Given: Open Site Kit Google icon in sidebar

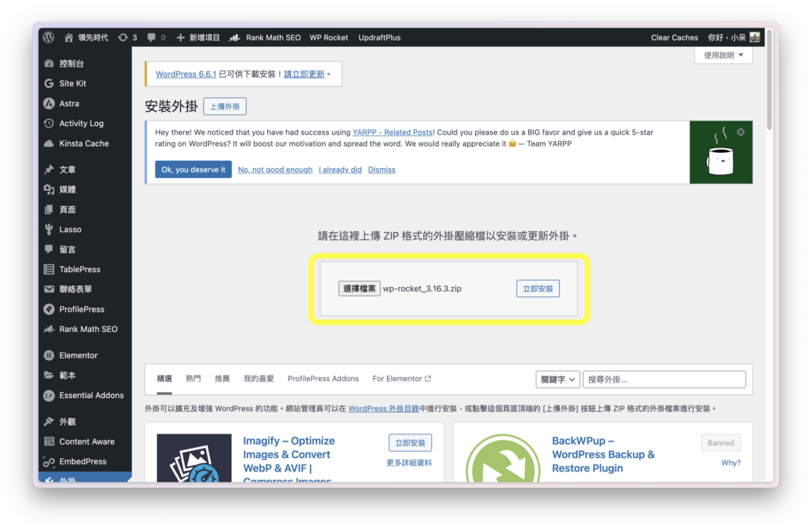Looking at the screenshot, I should (x=49, y=83).
